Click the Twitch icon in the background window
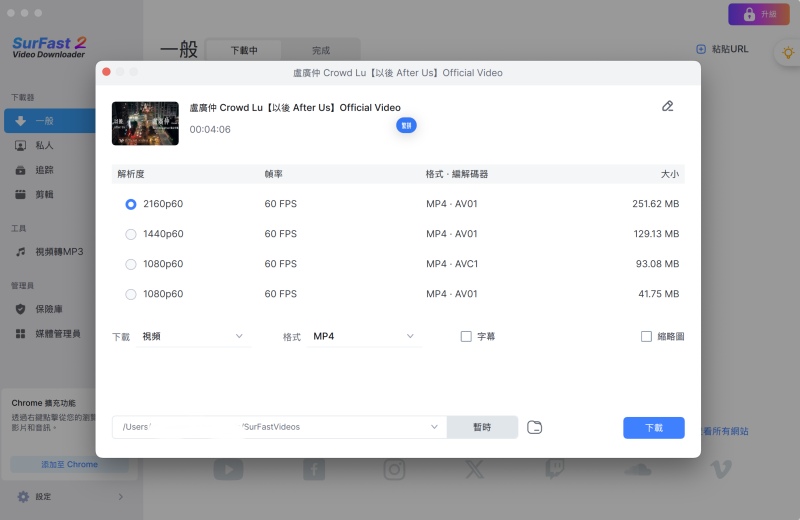The image size is (800, 520). tap(555, 469)
